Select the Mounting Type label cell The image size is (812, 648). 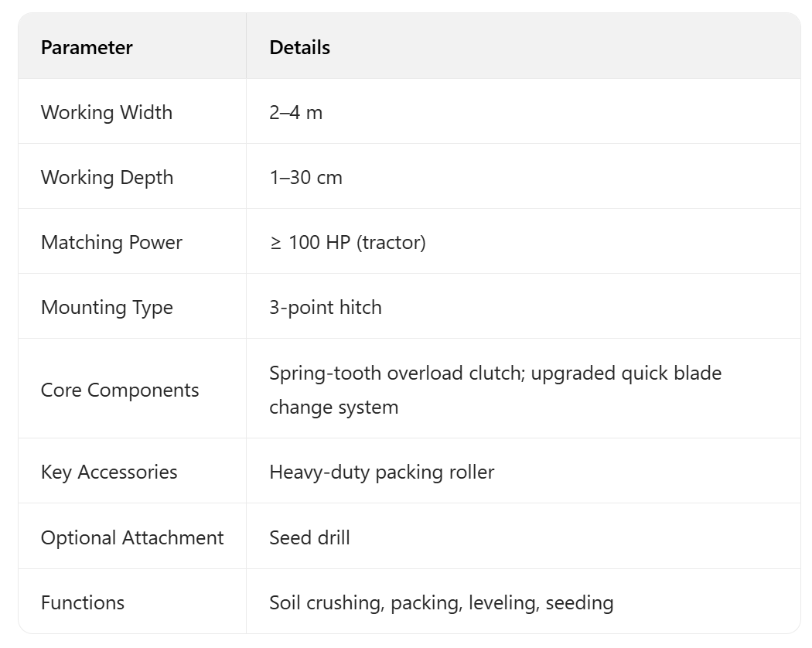(107, 307)
